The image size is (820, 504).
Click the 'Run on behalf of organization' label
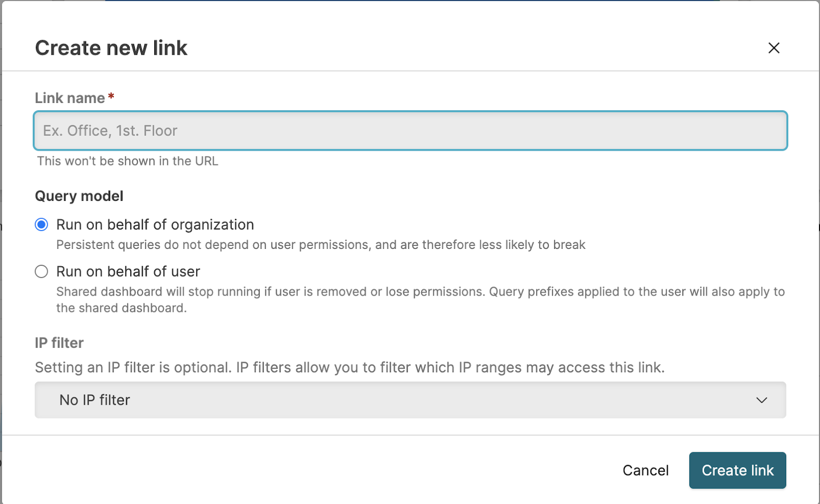click(155, 225)
